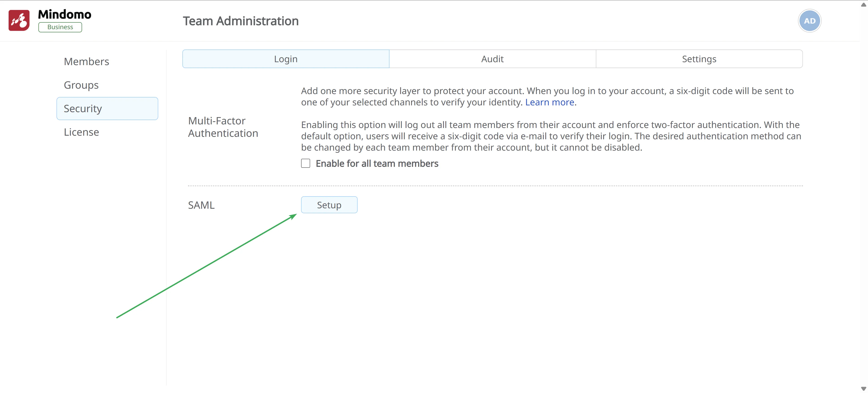Click the Mindomo brand name text
The width and height of the screenshot is (868, 393).
64,14
